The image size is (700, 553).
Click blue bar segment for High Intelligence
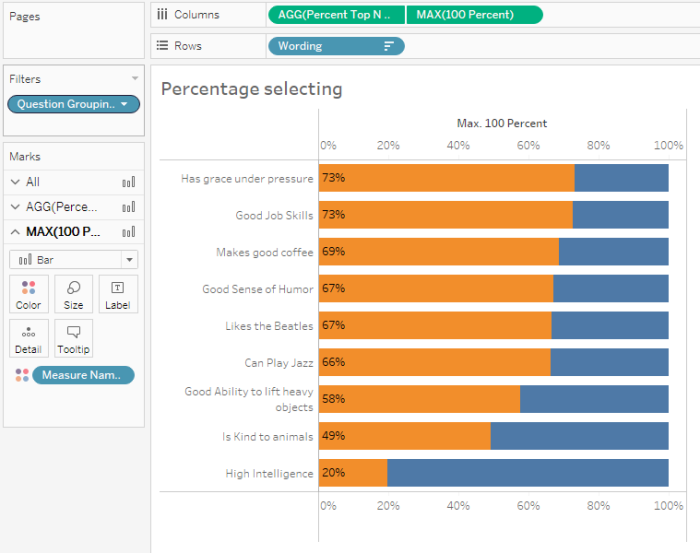tap(528, 473)
